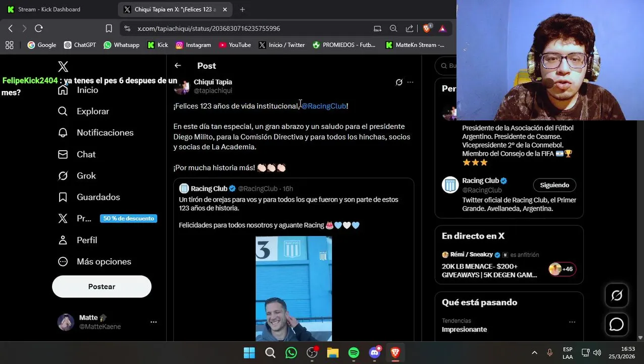Open Discord from the taskbar

click(x=375, y=353)
